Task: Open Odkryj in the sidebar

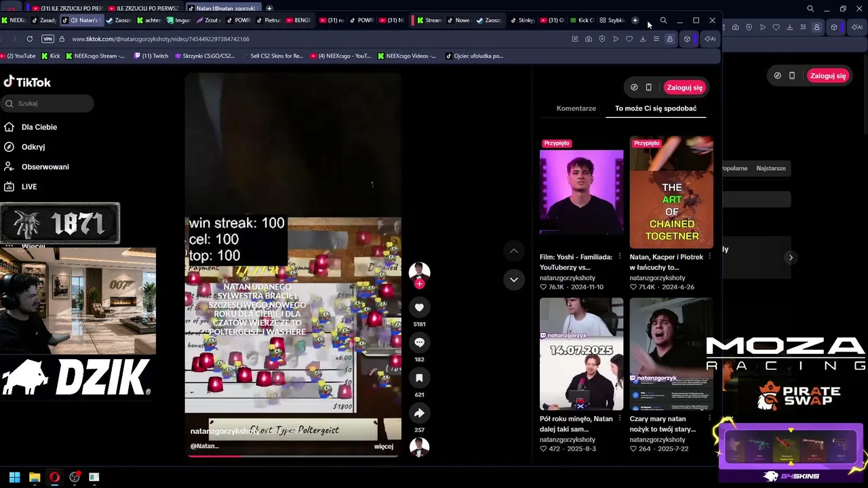Action: pyautogui.click(x=33, y=147)
